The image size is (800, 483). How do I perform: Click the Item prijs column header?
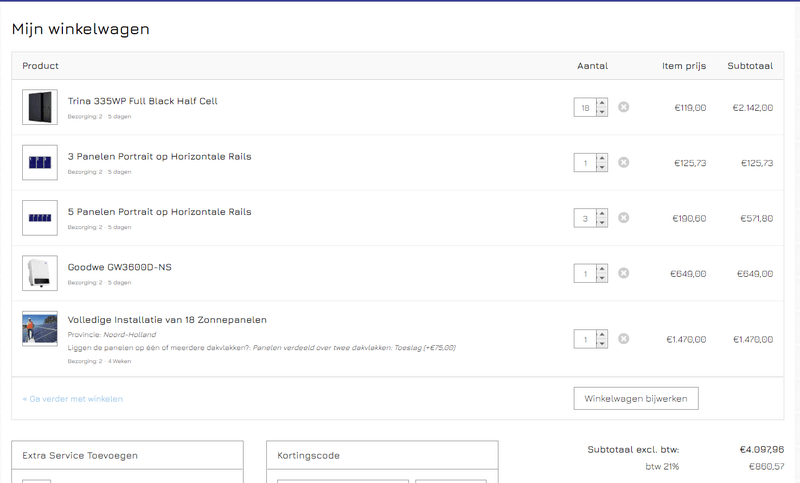(x=684, y=66)
